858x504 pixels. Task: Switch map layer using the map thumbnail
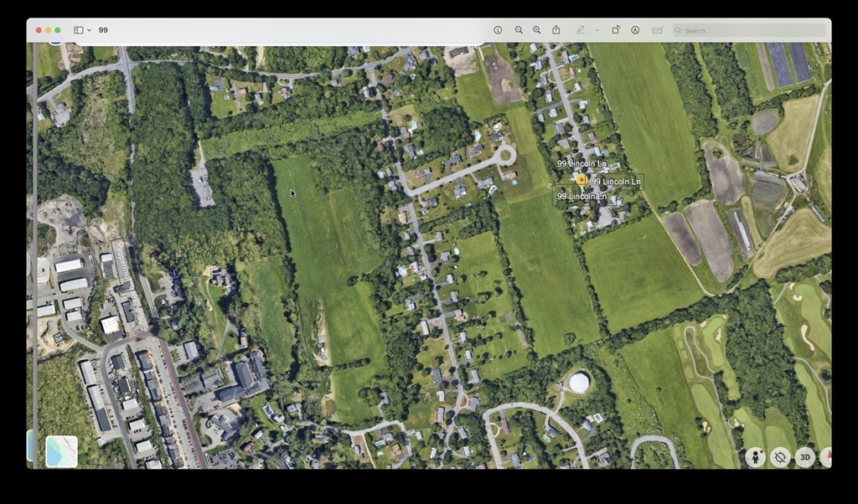pyautogui.click(x=61, y=451)
